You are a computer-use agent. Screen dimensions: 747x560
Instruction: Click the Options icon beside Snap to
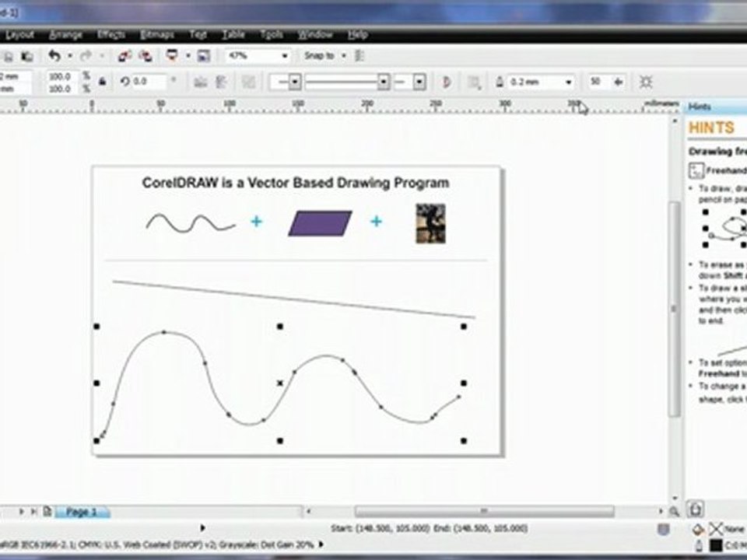pos(359,56)
